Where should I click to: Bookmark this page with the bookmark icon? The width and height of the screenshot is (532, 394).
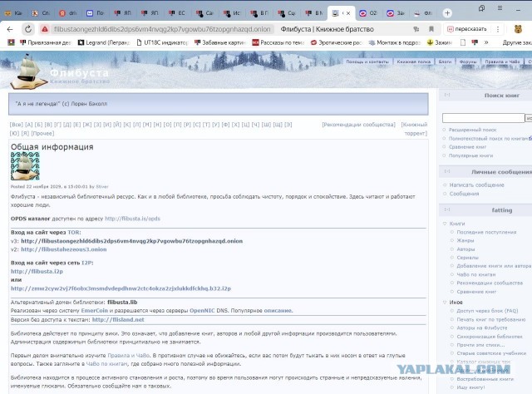coord(431,29)
